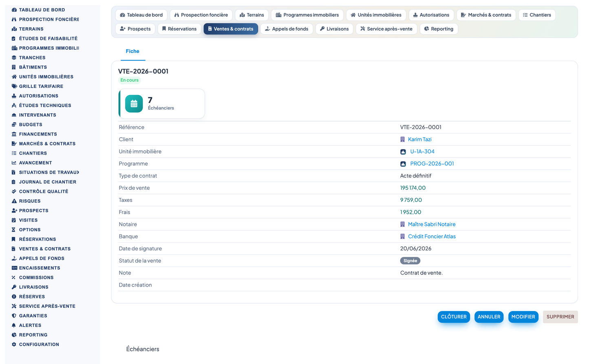The image size is (589, 364).
Task: Click the Tranches layers icon in sidebar
Action: (x=14, y=58)
